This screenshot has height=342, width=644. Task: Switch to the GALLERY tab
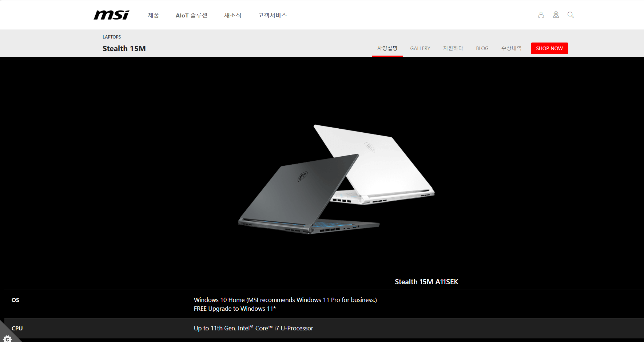point(420,48)
